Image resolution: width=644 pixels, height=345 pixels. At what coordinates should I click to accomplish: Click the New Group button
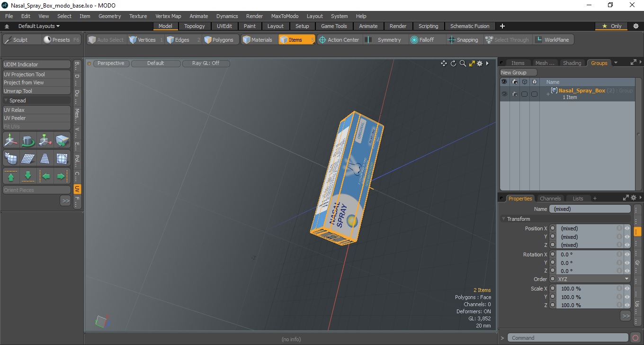(x=519, y=73)
